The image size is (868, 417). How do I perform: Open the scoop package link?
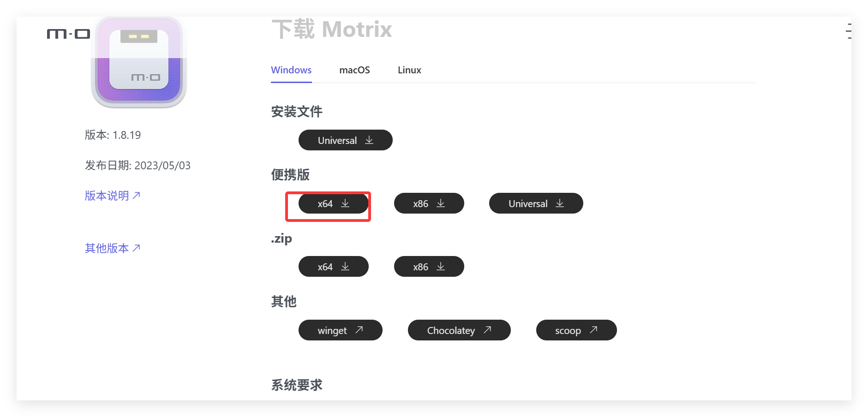click(576, 330)
